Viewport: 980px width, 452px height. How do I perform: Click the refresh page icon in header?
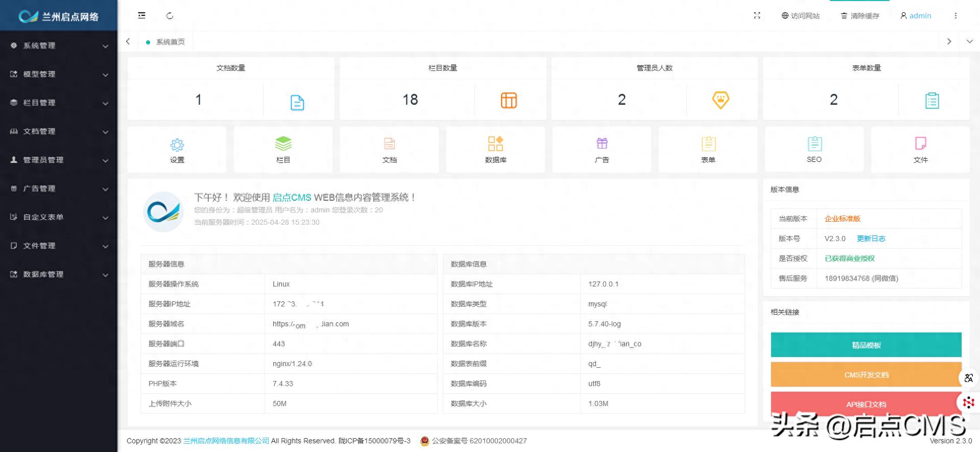[170, 16]
